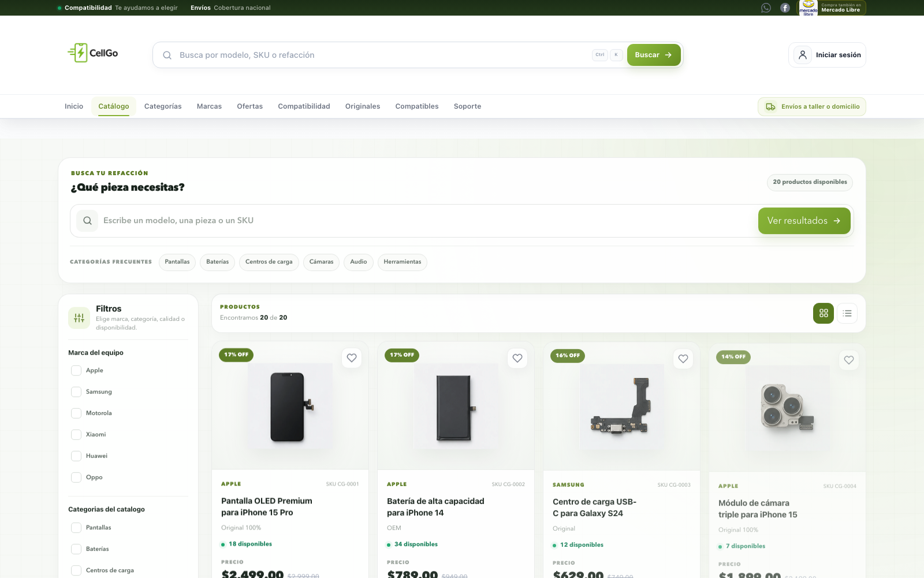
Task: Open the iPhone 14 battery product image
Action: coord(456,407)
